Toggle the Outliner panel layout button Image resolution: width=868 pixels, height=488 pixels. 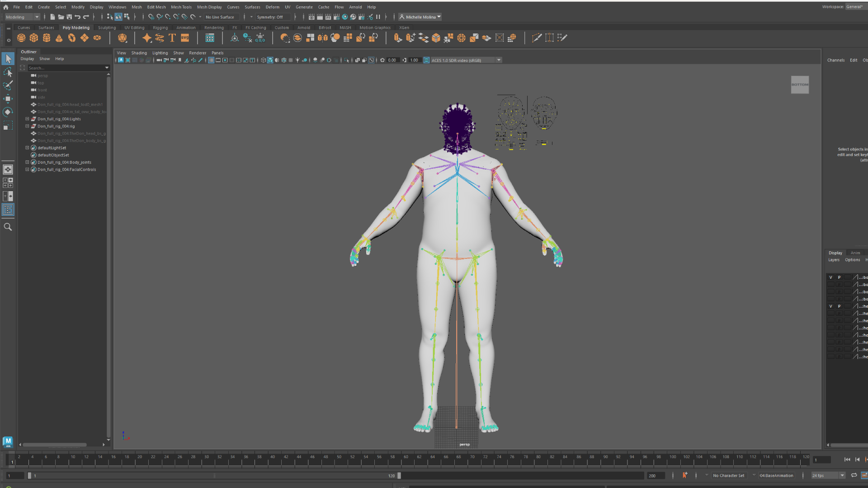coord(8,210)
